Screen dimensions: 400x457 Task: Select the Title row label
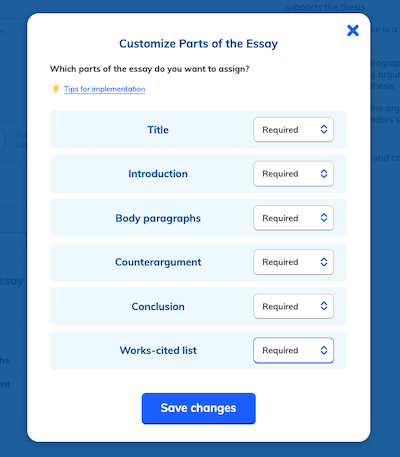(x=158, y=130)
